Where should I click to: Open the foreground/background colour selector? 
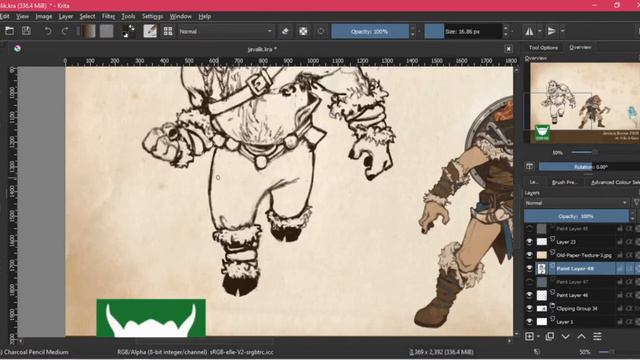129,31
